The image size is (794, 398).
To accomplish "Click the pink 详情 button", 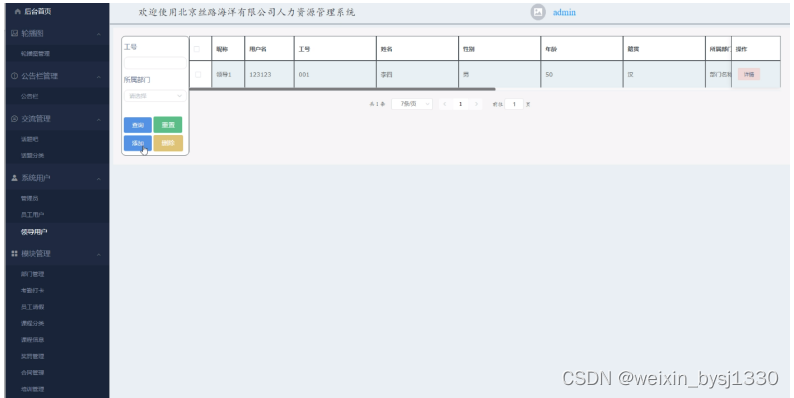I will 749,74.
